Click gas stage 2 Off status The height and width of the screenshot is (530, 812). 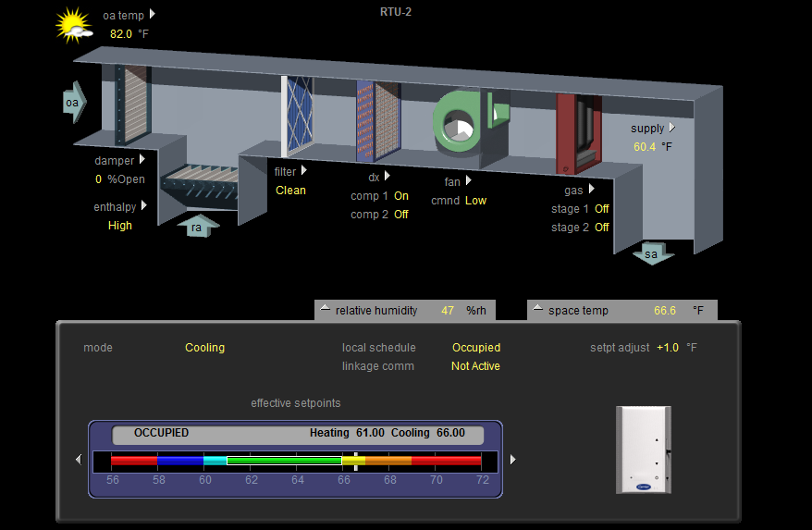pos(602,228)
